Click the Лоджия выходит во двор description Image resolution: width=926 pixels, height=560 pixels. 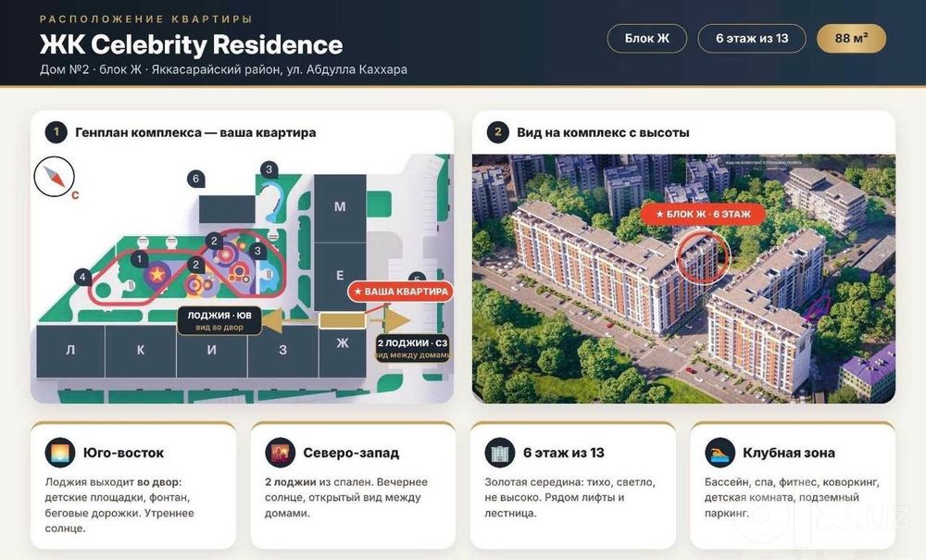pos(119,505)
